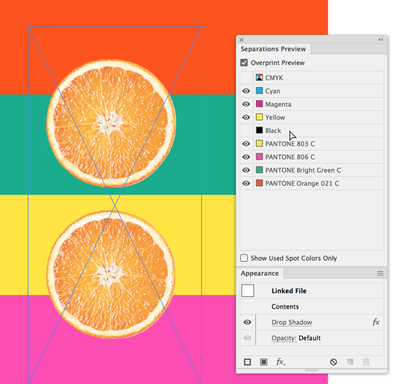Viewport: 400px width, 384px height.
Task: Toggle visibility column for CMYK row
Action: click(246, 78)
